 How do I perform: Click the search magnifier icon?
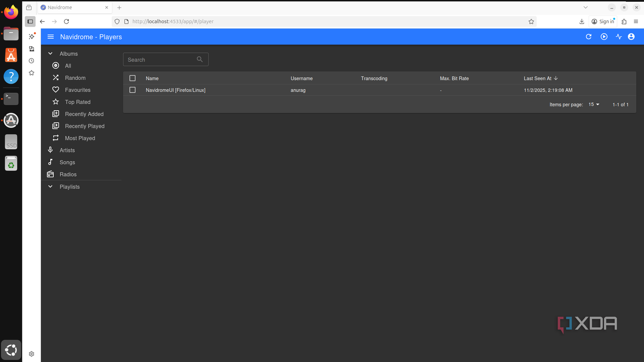[x=200, y=59]
